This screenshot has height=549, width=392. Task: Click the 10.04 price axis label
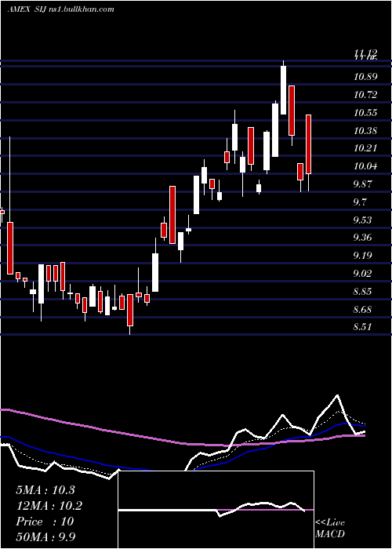365,166
